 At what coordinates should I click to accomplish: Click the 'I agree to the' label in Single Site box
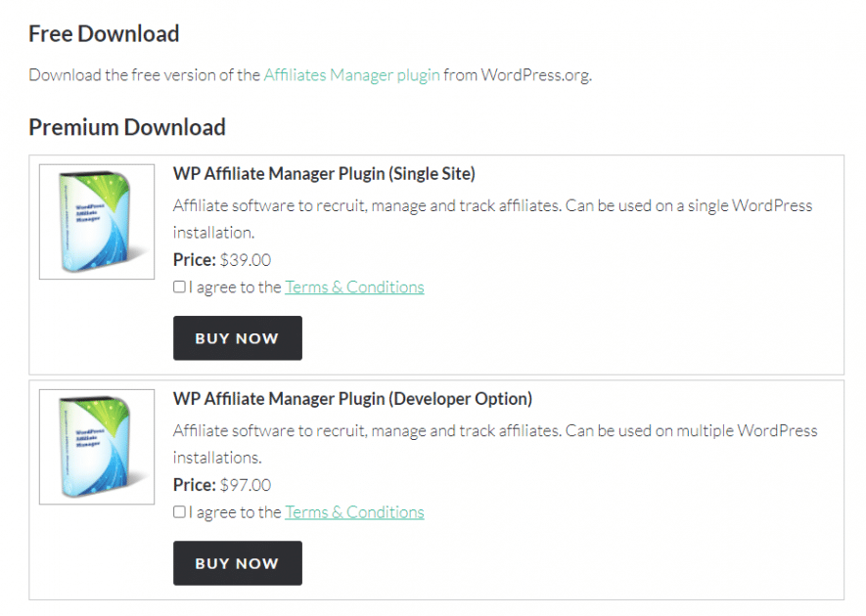click(235, 287)
